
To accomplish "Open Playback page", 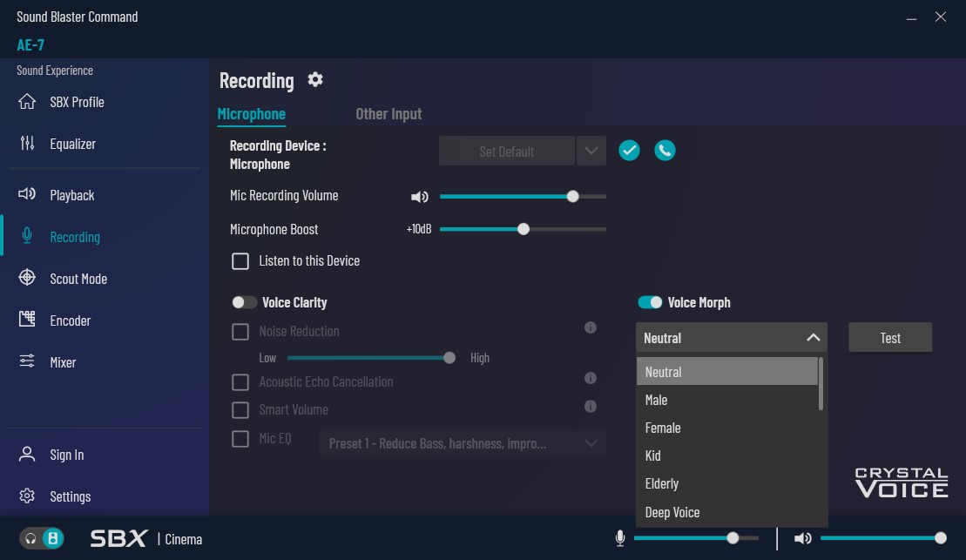I will (x=72, y=195).
